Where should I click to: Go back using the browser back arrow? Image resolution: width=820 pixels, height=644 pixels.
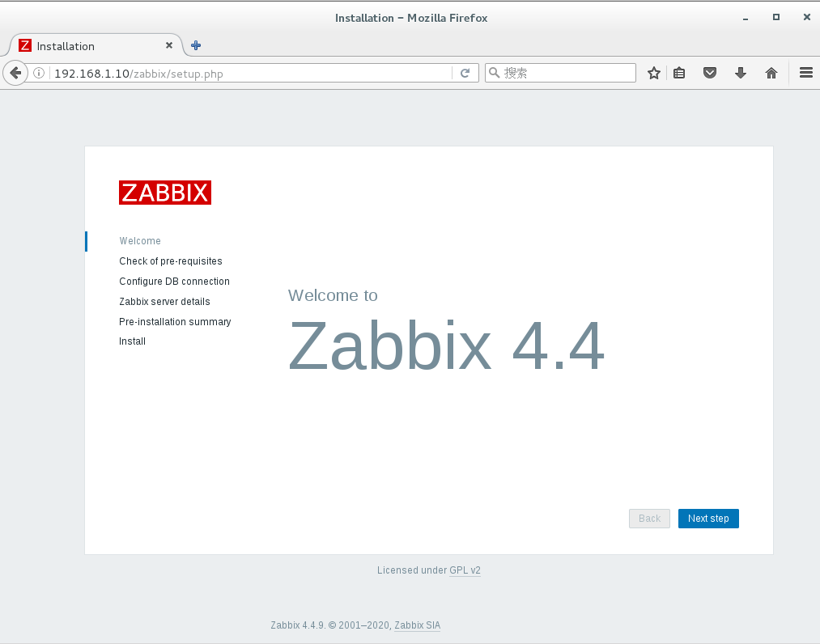[15, 73]
